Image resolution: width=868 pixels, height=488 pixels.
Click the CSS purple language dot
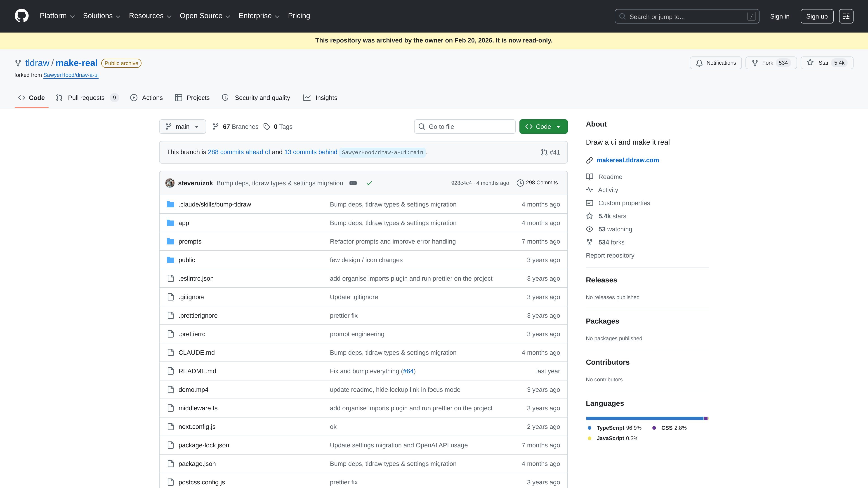pos(654,428)
